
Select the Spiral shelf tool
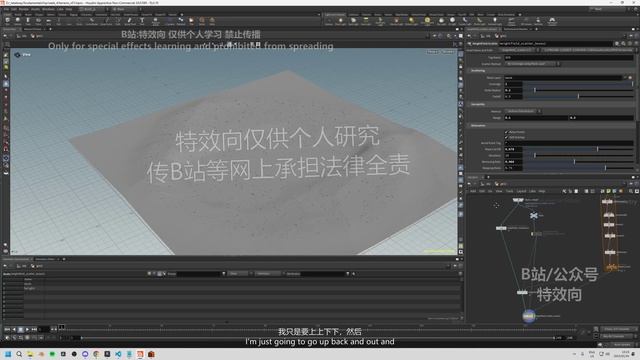pos(202,21)
